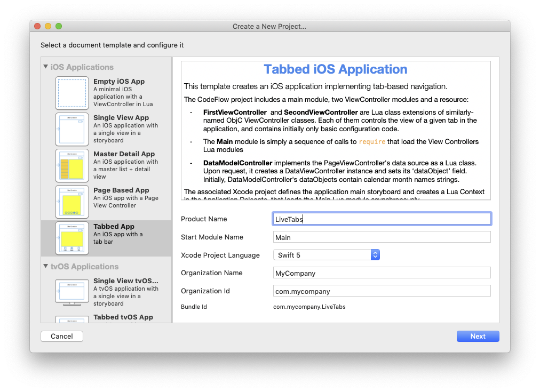This screenshot has height=392, width=540.
Task: Click the Product Name label
Action: pos(204,219)
